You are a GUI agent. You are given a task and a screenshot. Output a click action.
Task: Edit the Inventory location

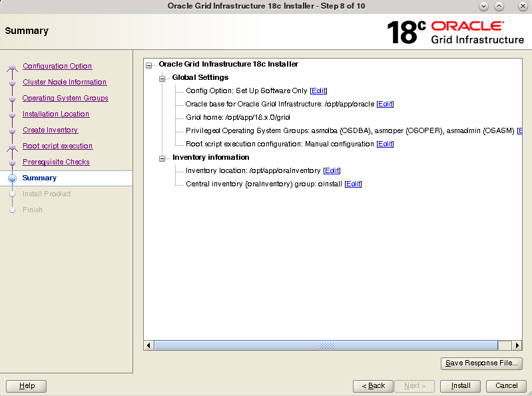click(332, 170)
